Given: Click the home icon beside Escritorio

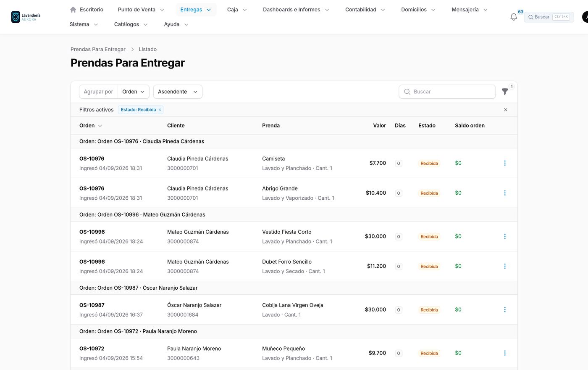Looking at the screenshot, I should [73, 9].
